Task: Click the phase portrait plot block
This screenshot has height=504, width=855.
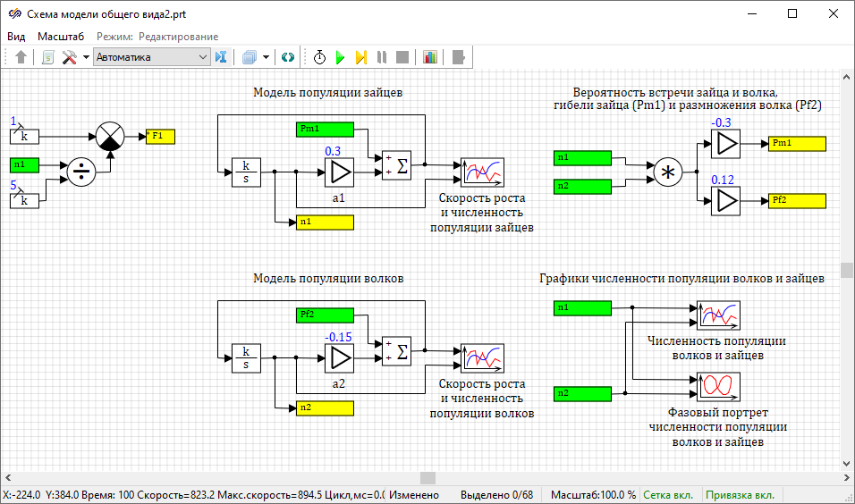Action: coord(718,385)
